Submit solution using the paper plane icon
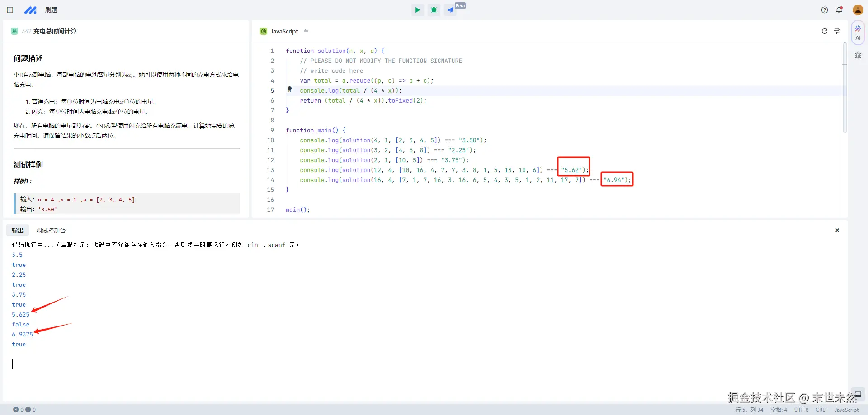The image size is (868, 415). (x=450, y=10)
